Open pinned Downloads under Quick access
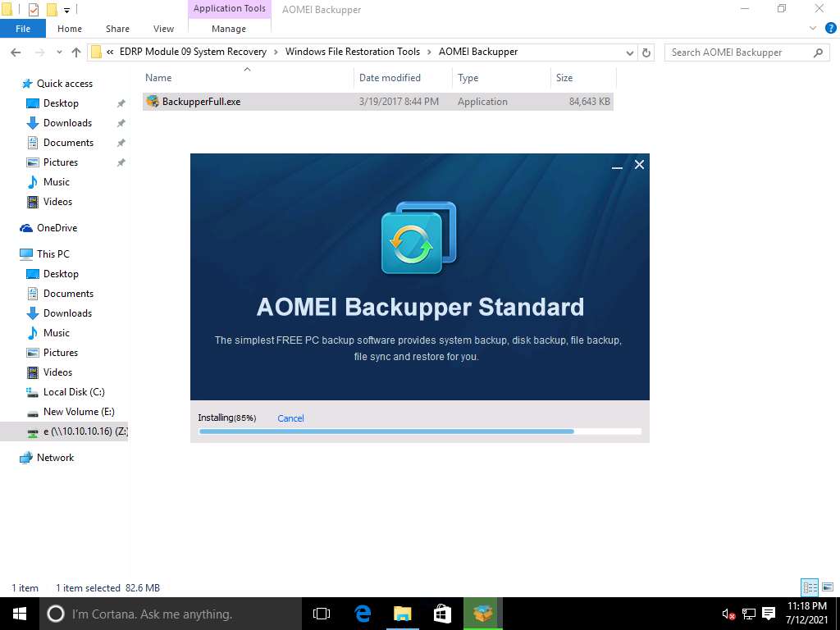The height and width of the screenshot is (630, 840). 67,123
